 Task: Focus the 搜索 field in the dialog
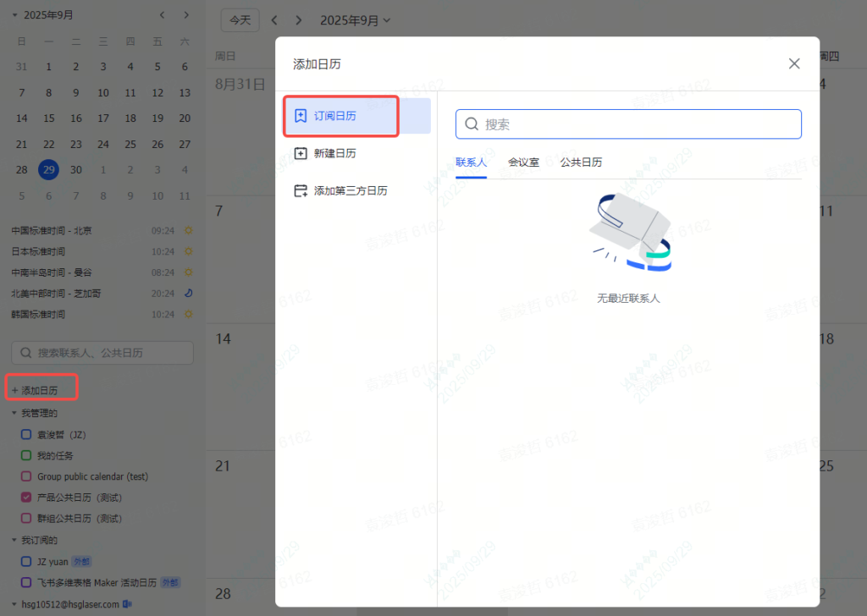[635, 124]
